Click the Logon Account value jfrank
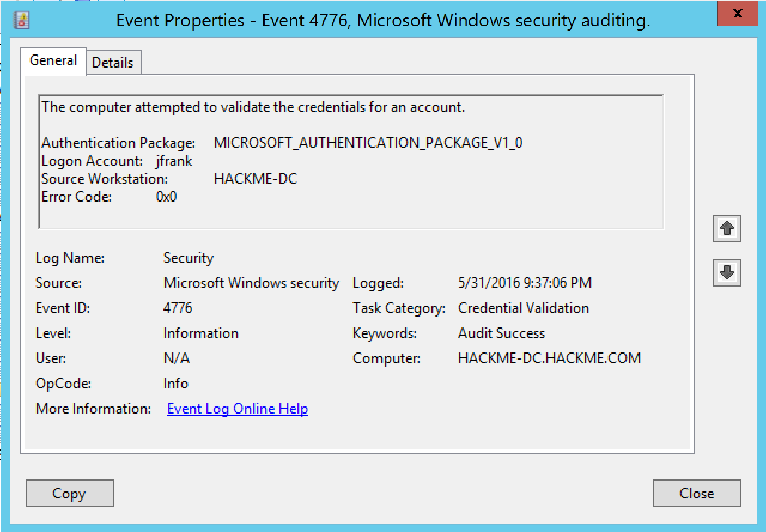 174,162
